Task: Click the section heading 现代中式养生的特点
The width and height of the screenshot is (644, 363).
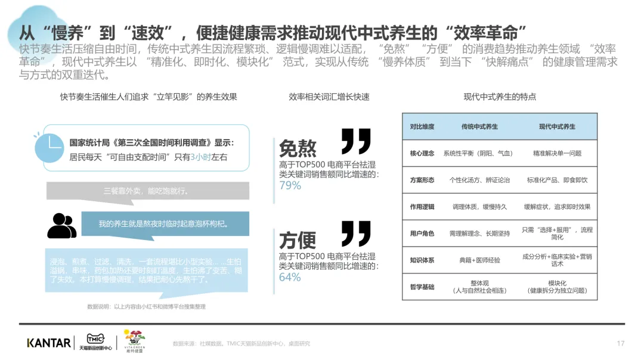Action: pyautogui.click(x=500, y=97)
